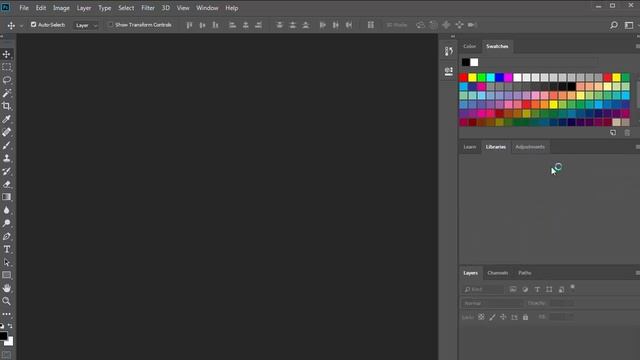Delete swatch using the trash icon

(627, 133)
